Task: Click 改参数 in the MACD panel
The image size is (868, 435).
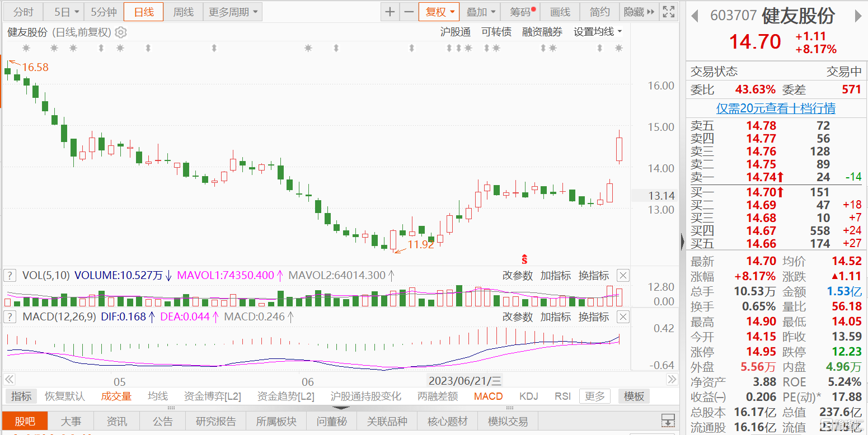Action: pyautogui.click(x=517, y=317)
